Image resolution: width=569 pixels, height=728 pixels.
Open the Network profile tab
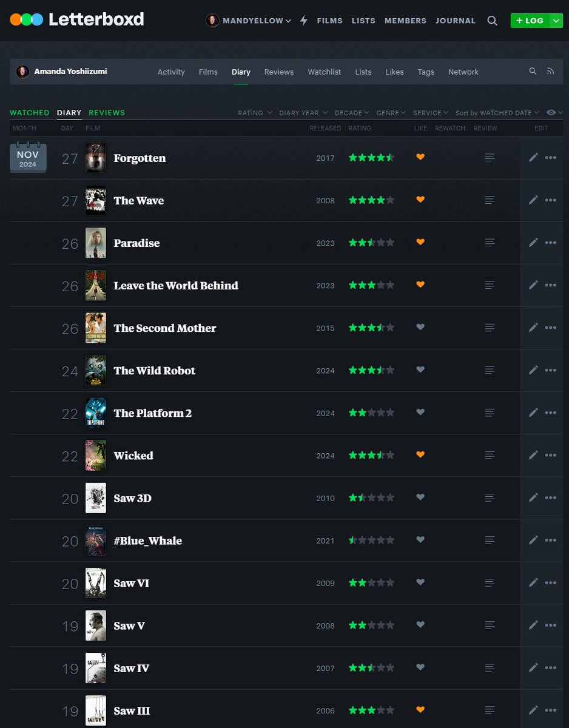point(463,72)
